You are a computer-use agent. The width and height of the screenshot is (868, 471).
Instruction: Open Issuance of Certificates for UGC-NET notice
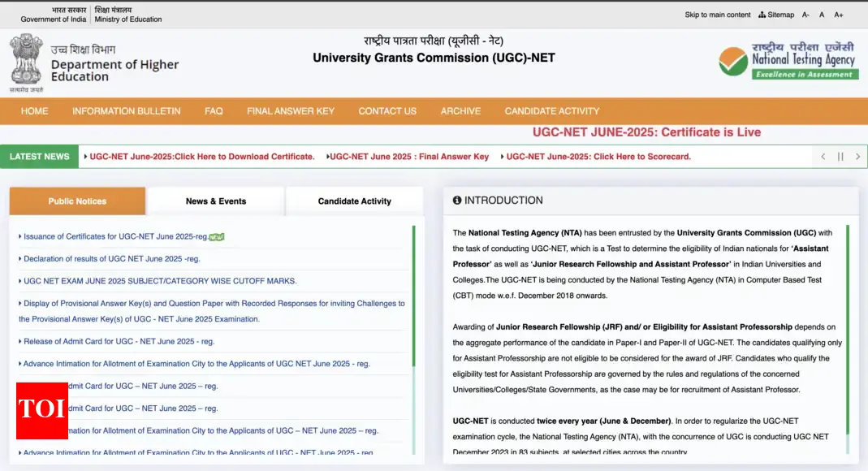(x=115, y=236)
